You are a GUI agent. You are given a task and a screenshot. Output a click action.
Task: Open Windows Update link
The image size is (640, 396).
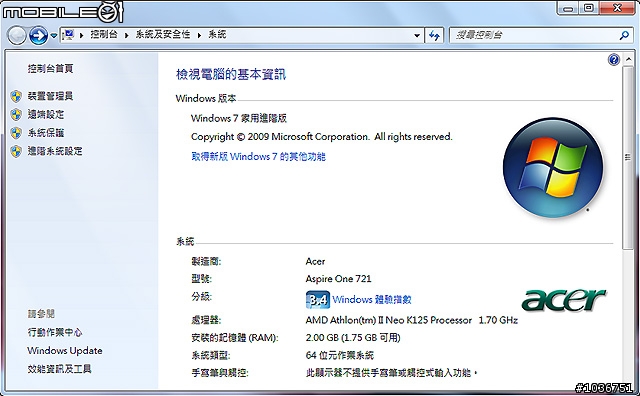point(65,351)
